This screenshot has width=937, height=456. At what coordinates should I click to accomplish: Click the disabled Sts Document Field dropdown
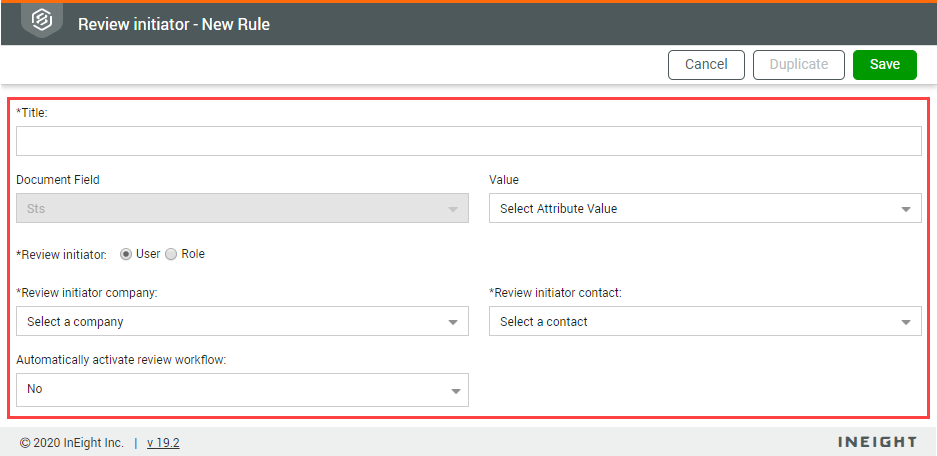pos(242,209)
